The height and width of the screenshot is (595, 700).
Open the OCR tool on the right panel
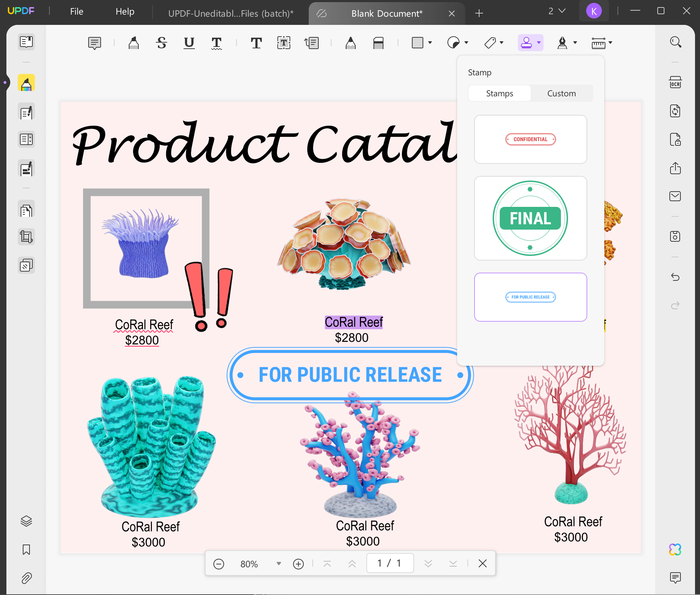pos(675,82)
